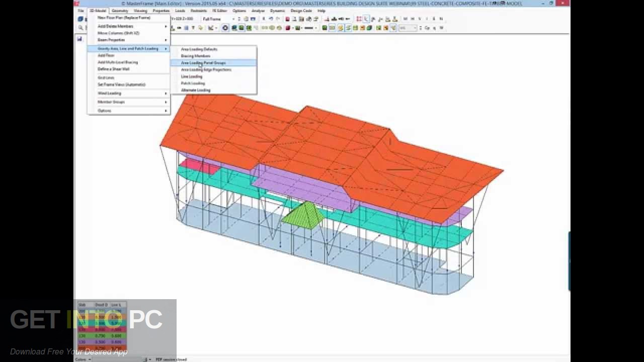Open the Help menu
This screenshot has width=644, height=362.
point(321,11)
